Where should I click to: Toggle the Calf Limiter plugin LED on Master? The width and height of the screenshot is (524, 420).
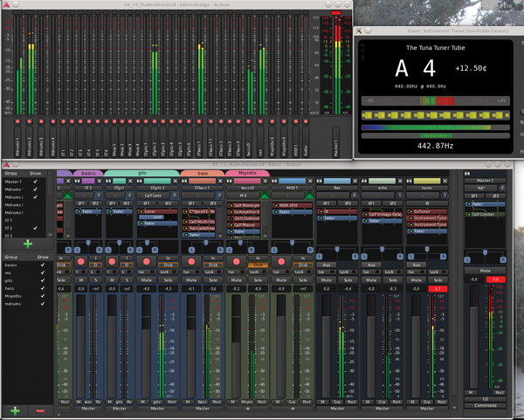click(x=469, y=214)
